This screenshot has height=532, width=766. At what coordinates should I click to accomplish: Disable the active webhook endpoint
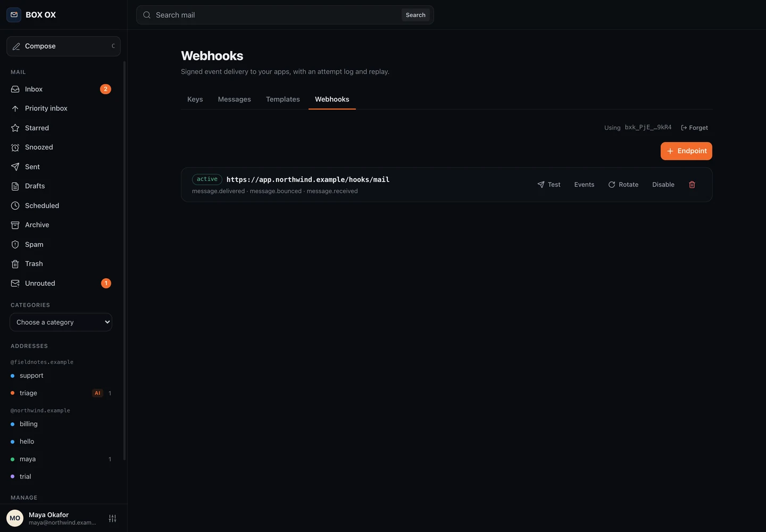pyautogui.click(x=663, y=185)
